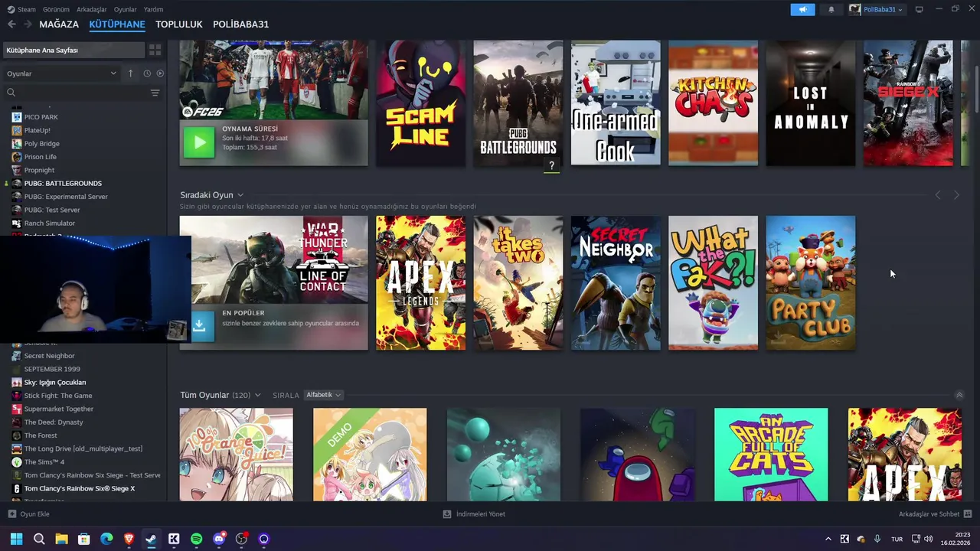Viewport: 980px width, 551px height.
Task: Open Spotify from Windows taskbar
Action: tap(196, 539)
